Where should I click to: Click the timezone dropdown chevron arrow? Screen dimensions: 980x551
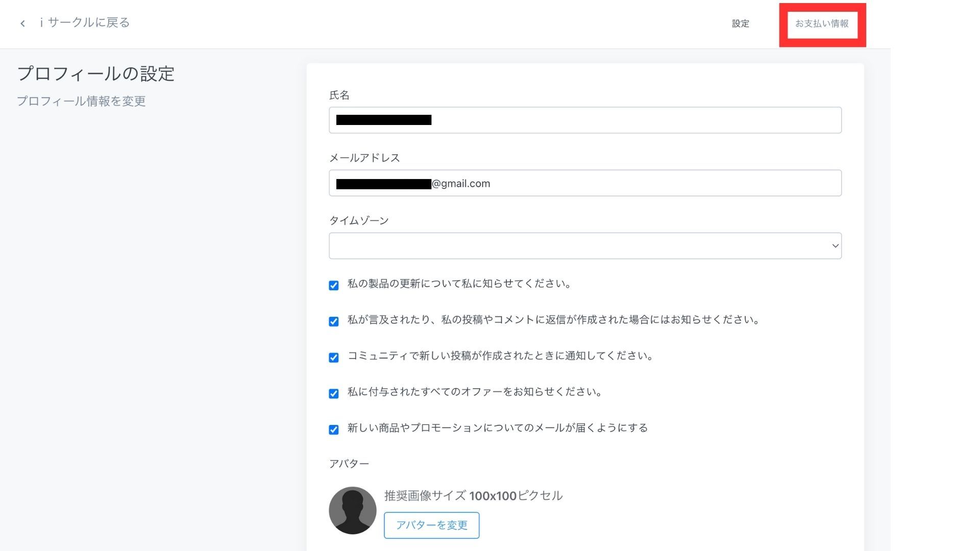click(835, 246)
